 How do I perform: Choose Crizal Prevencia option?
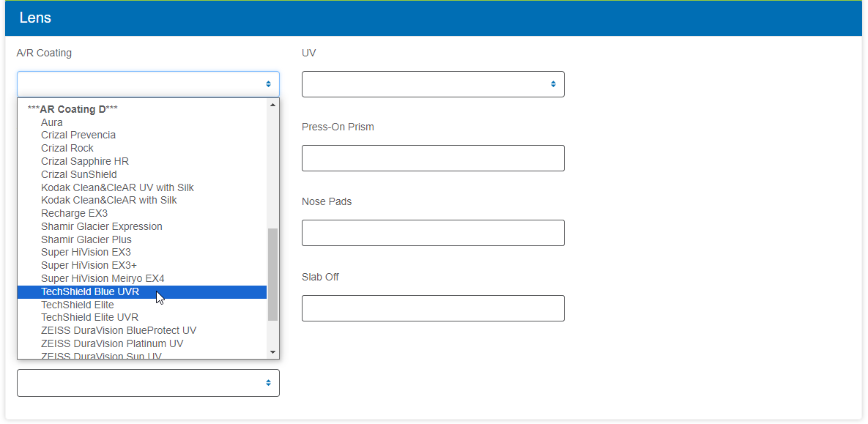pyautogui.click(x=141, y=135)
